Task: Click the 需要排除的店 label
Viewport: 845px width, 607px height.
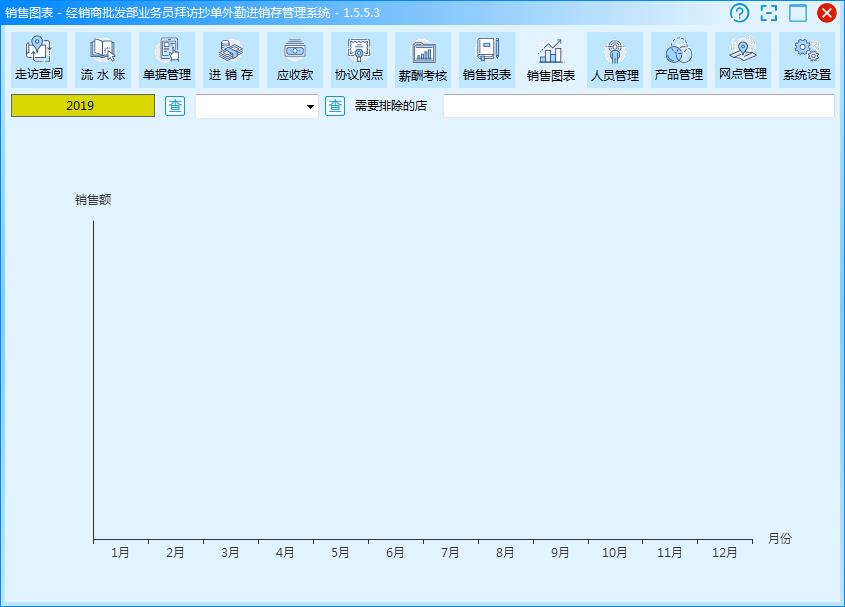Action: coord(391,106)
